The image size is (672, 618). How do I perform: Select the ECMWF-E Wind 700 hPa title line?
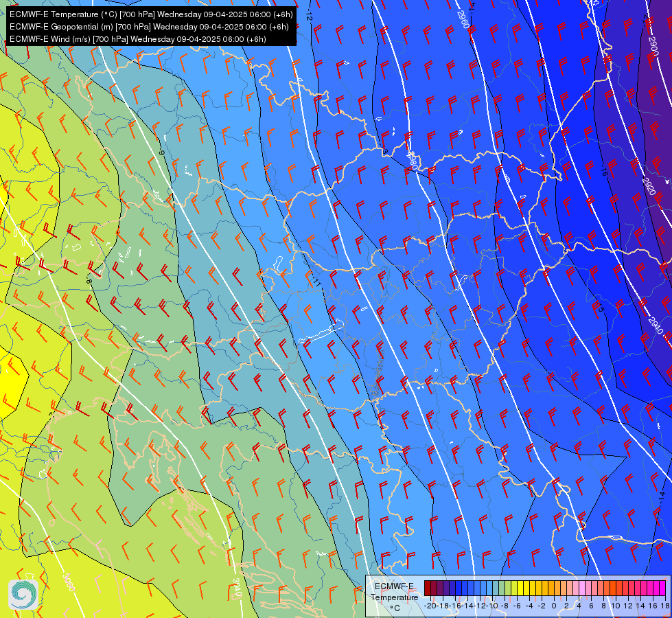137,39
